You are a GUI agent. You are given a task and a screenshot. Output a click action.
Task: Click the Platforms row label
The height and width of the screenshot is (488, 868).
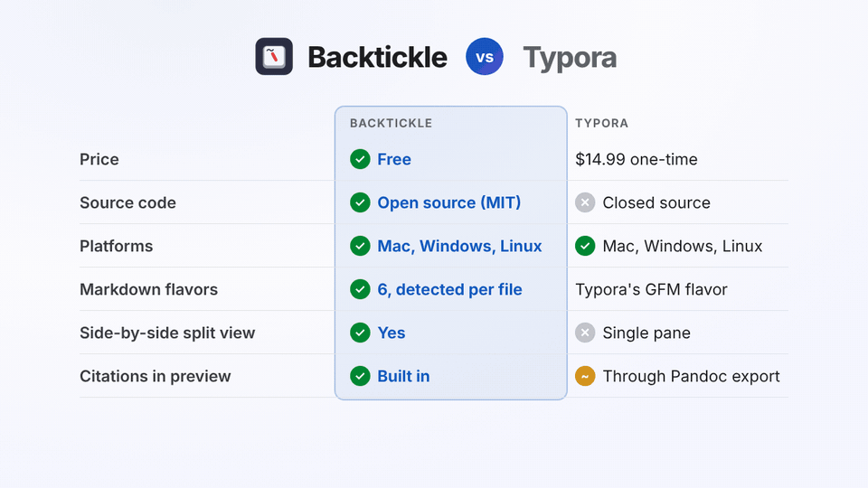117,246
